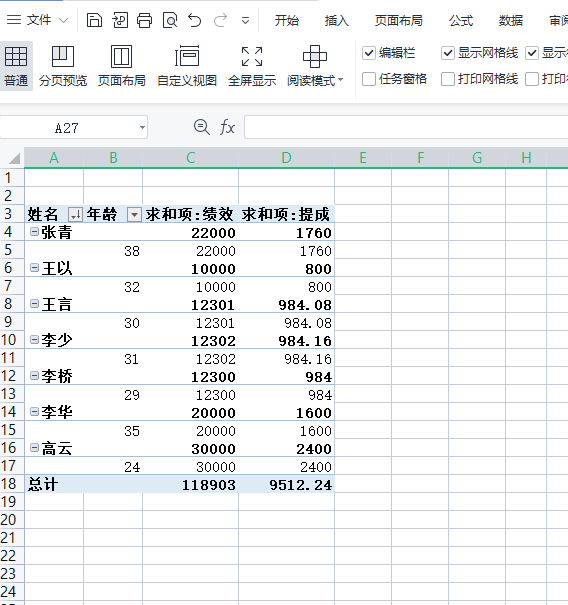The height and width of the screenshot is (605, 568).
Task: Click the 求和项:提成 header cell
Action: (x=286, y=214)
